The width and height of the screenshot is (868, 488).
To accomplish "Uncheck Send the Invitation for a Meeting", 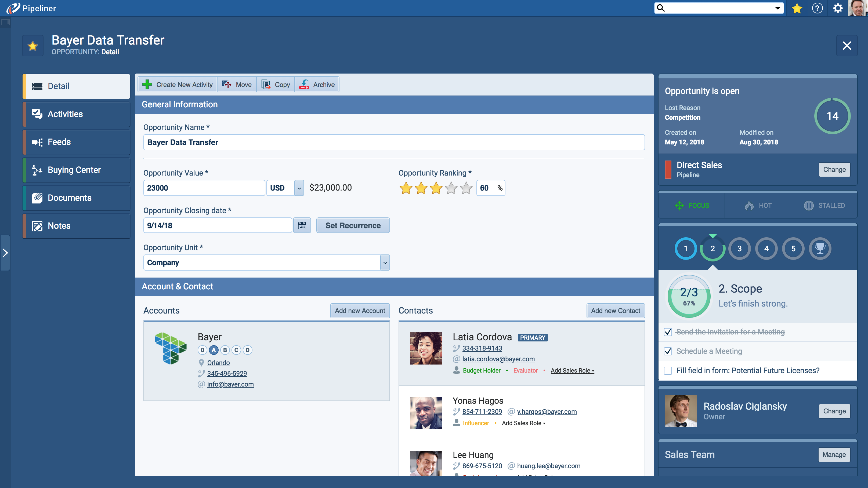I will coord(668,332).
